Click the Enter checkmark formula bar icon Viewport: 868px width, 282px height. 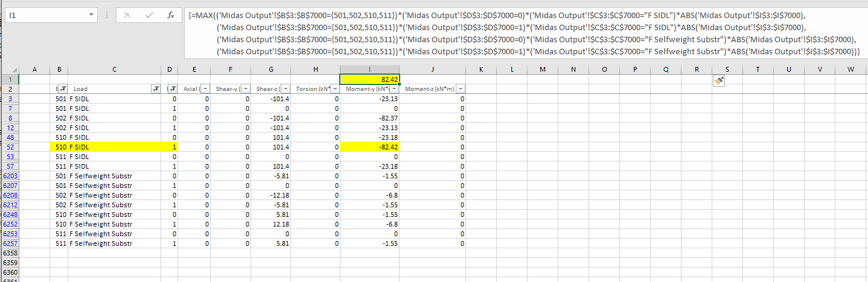click(150, 15)
